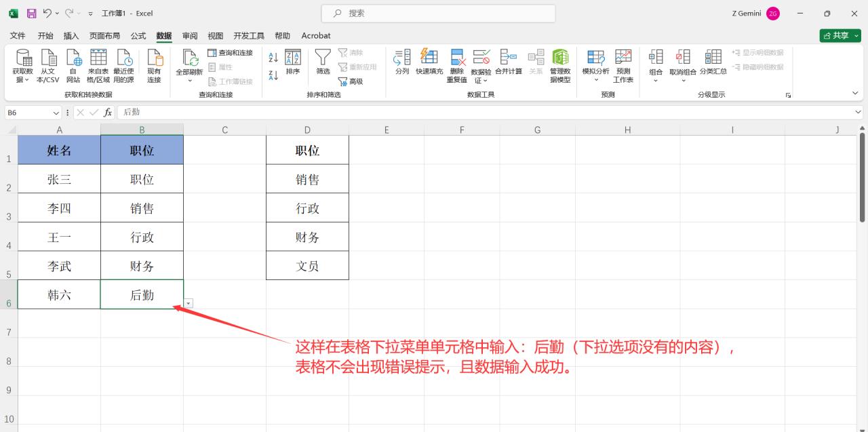Select cell containing 李武
Image resolution: width=868 pixels, height=432 pixels.
coord(59,266)
